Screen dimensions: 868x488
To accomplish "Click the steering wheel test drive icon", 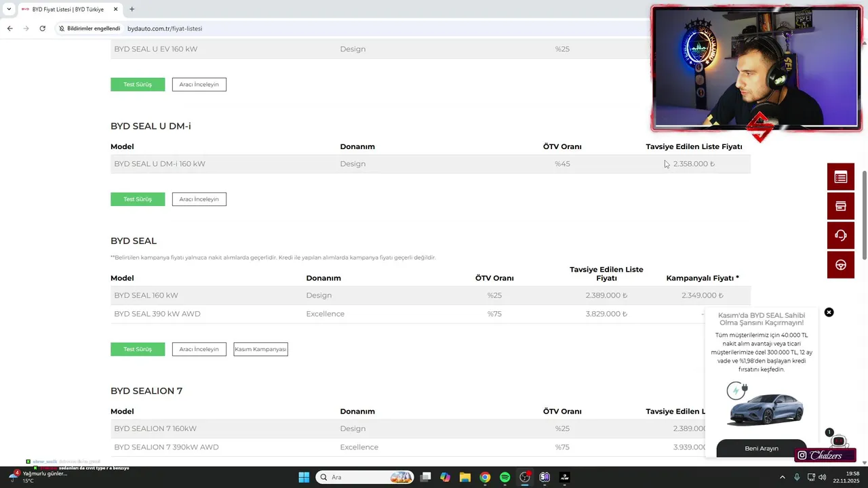I will [841, 264].
